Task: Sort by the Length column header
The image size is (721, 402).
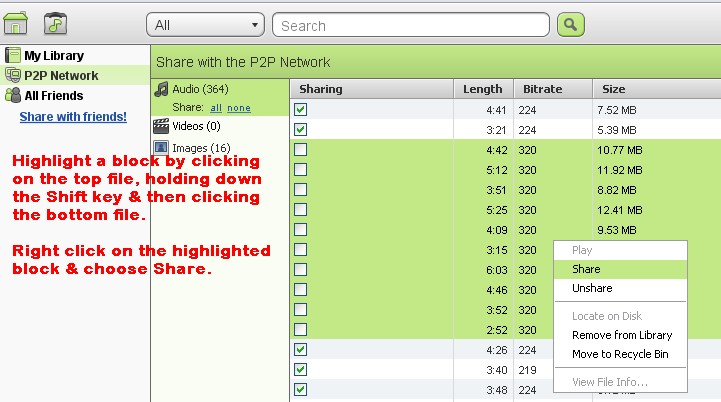Action: [482, 89]
